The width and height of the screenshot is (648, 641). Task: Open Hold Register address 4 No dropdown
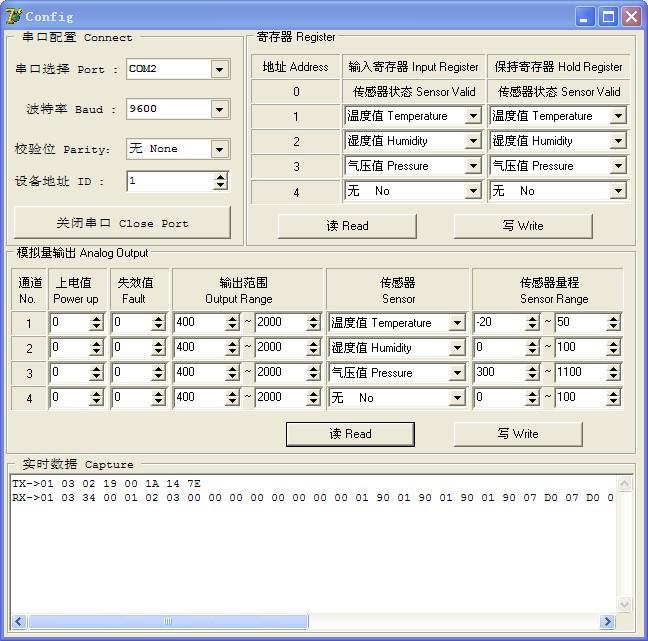pyautogui.click(x=618, y=191)
